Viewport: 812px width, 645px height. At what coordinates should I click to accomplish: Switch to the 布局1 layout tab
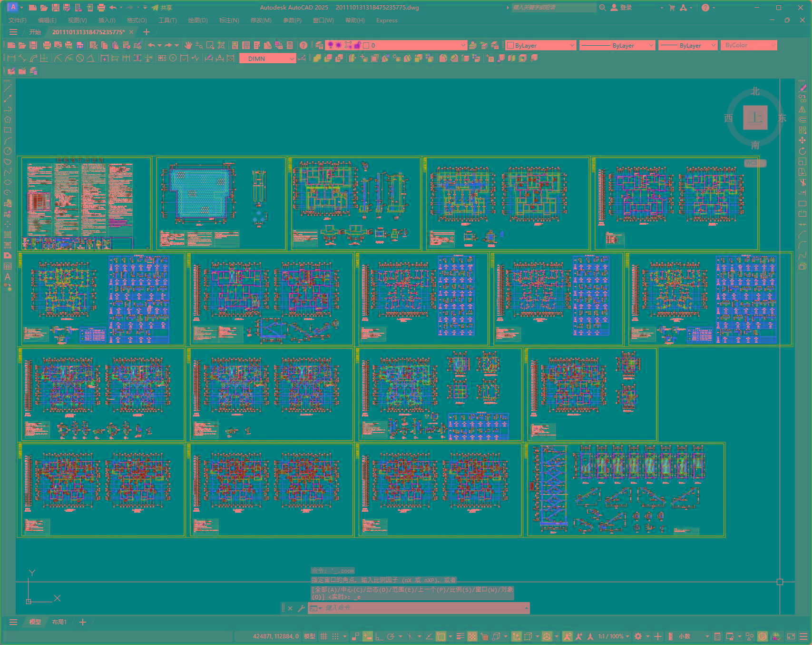click(59, 622)
